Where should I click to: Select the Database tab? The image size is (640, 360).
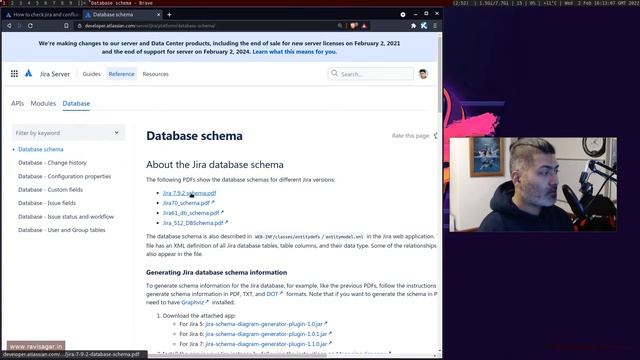point(76,103)
